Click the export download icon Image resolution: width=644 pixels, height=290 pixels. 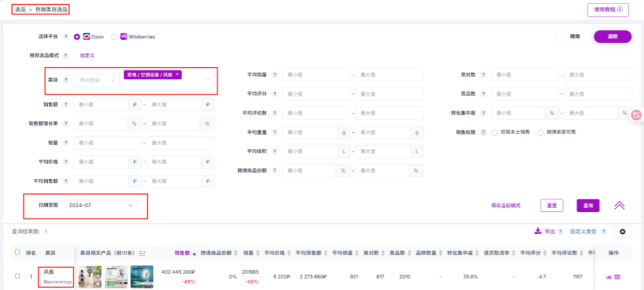[538, 231]
